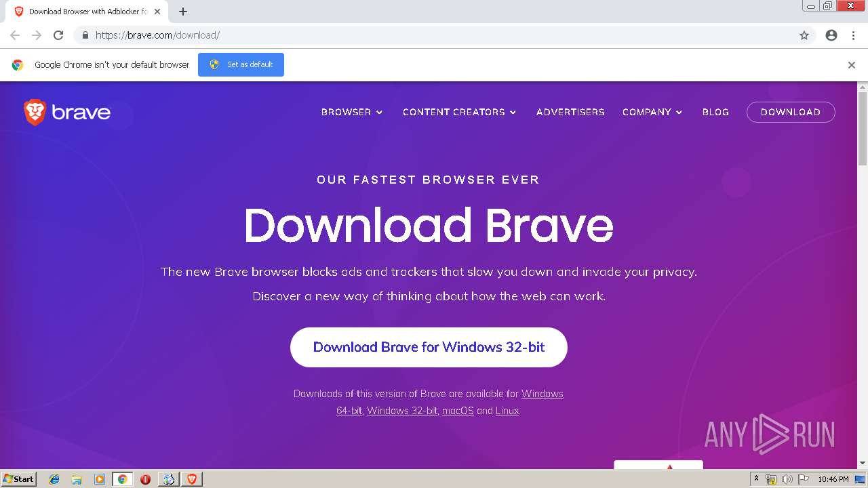Viewport: 868px width, 488px height.
Task: Click the 10:46 PM clock
Action: [833, 479]
